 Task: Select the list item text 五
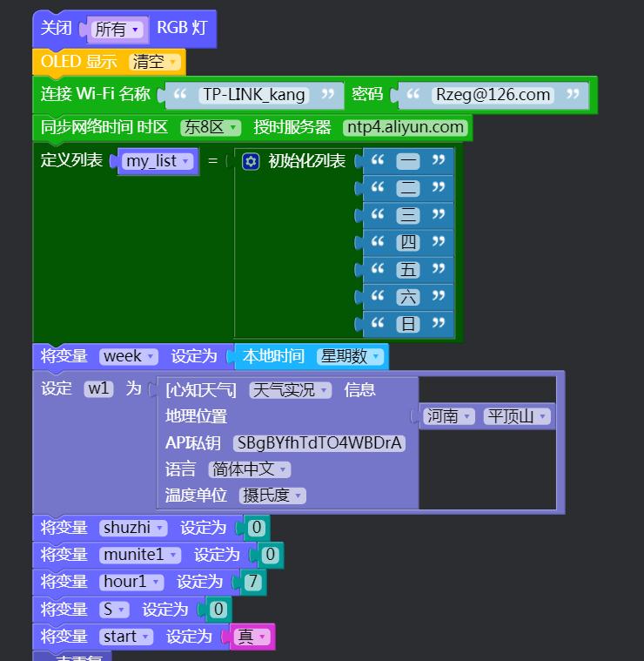click(407, 269)
